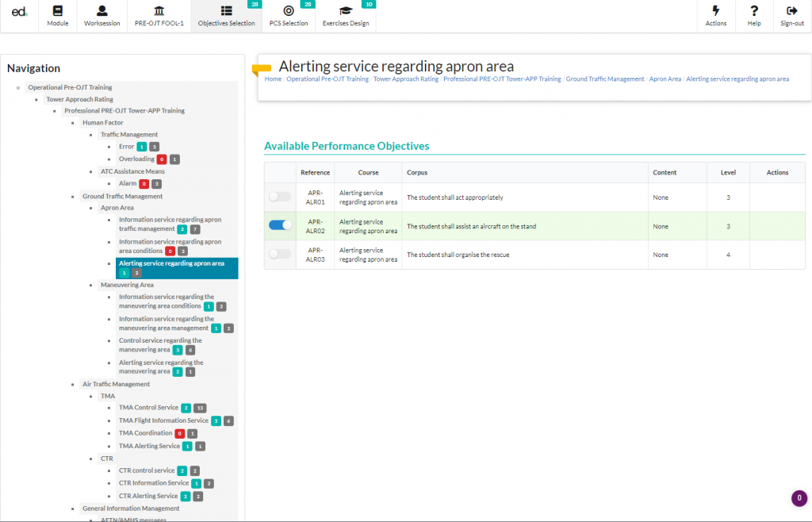Image resolution: width=812 pixels, height=522 pixels.
Task: Open Information service regarding maneuvering area conditions
Action: [167, 301]
